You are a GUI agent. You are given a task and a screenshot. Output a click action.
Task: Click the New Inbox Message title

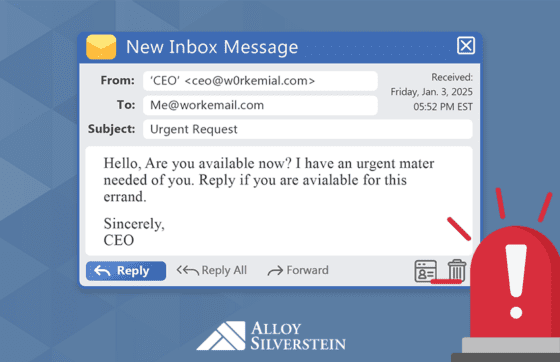pos(212,47)
